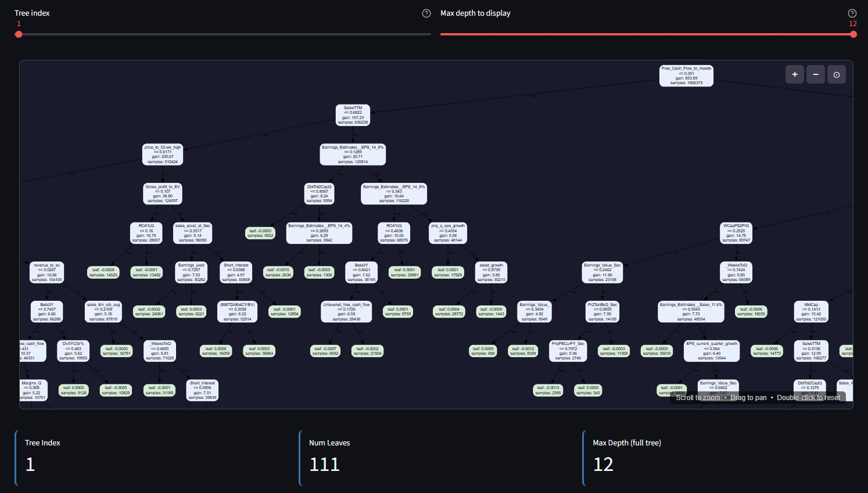This screenshot has width=868, height=493.
Task: Click the Max depth slider handle
Action: [x=853, y=34]
